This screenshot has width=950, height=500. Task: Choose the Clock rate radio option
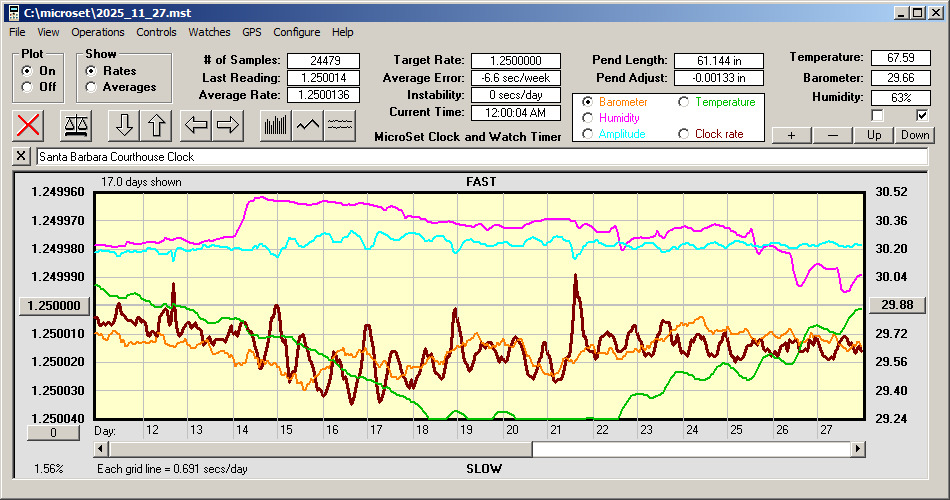(x=684, y=134)
